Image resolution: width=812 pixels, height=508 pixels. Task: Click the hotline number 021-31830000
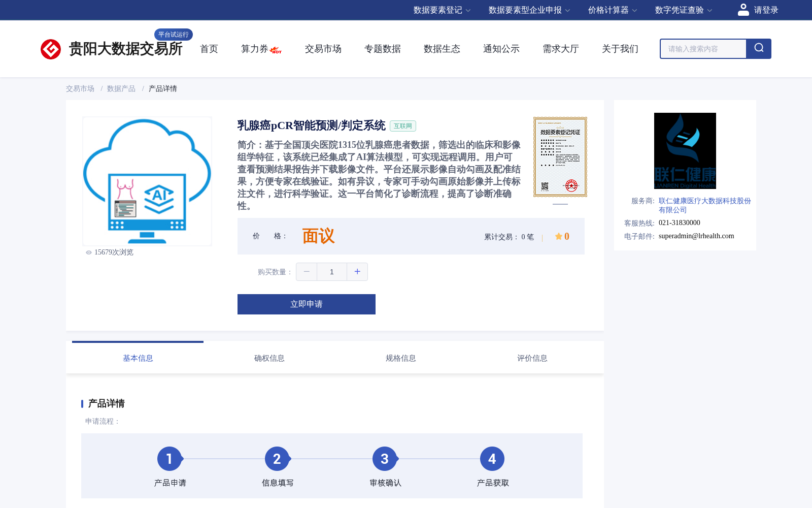click(680, 223)
